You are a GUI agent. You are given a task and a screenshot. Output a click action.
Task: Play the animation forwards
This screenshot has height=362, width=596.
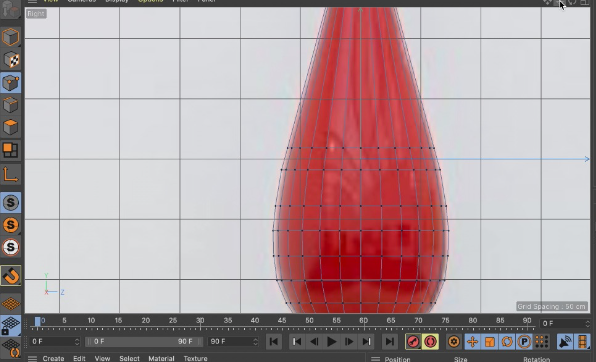[331, 341]
